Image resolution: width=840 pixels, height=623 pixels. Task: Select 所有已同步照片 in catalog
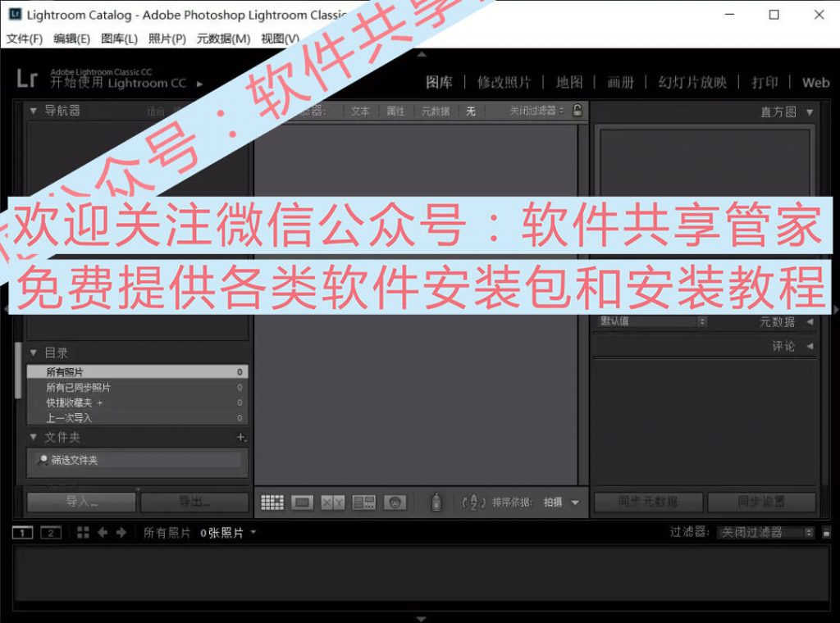pos(137,387)
